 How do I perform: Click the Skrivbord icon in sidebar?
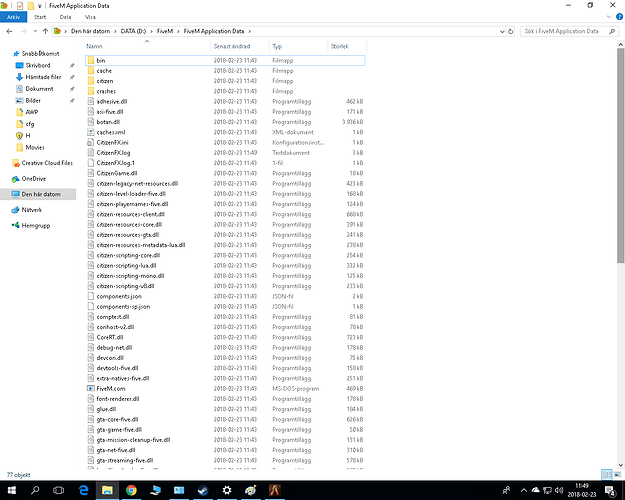(19, 65)
